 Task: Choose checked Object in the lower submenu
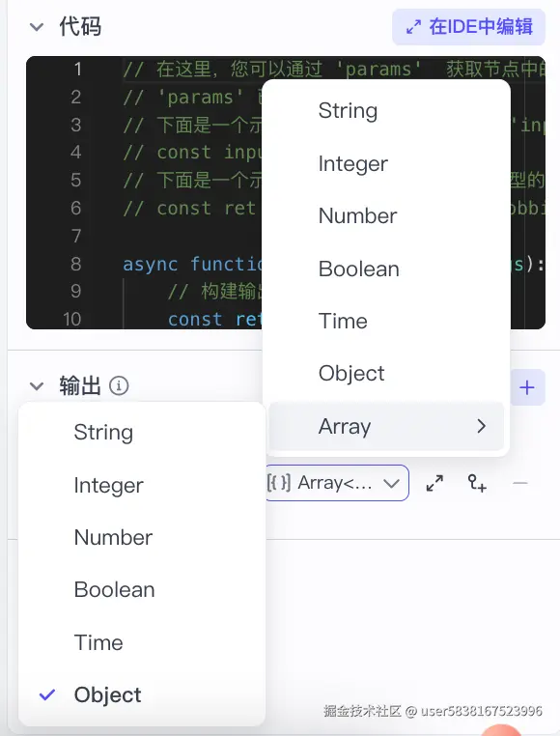[142, 694]
